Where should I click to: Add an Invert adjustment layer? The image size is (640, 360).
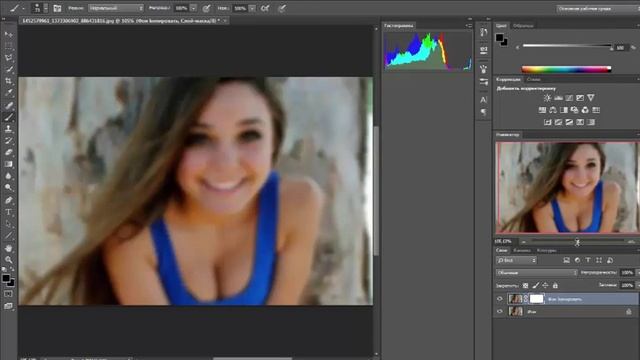(x=548, y=122)
